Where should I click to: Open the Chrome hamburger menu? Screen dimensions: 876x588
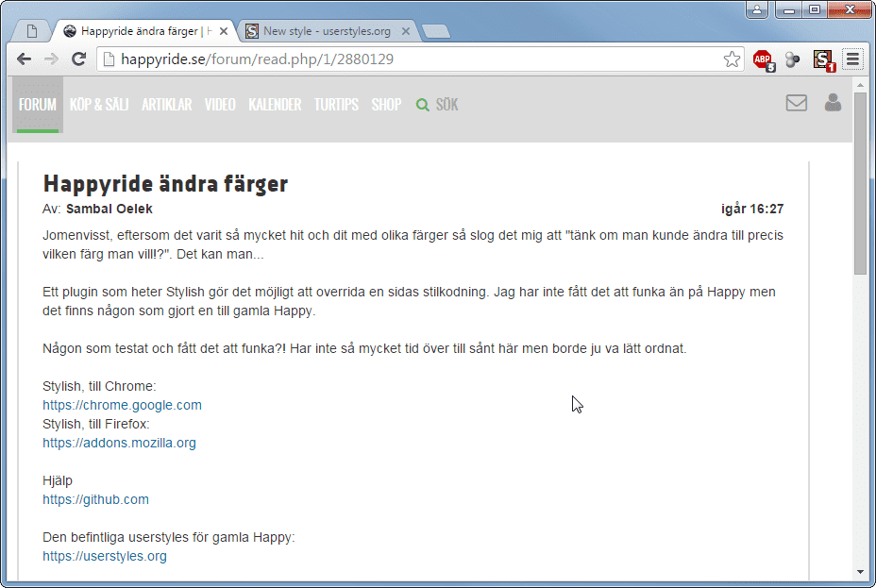point(852,59)
